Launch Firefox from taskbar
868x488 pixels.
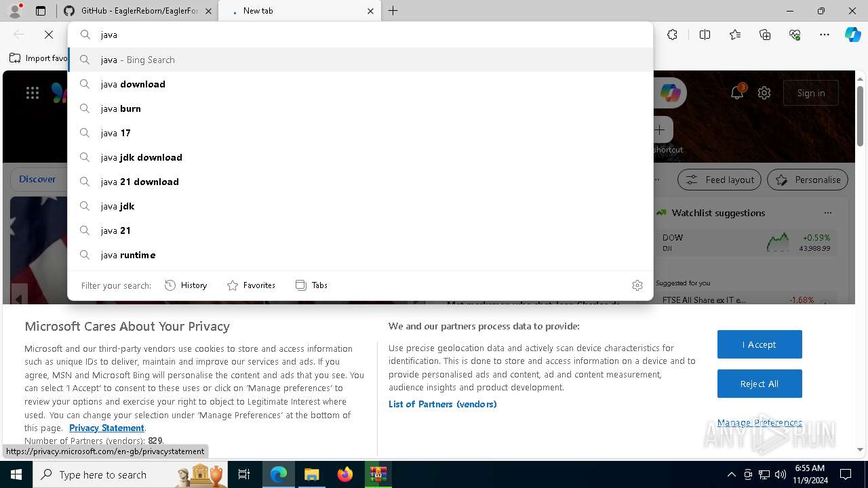tap(344, 474)
